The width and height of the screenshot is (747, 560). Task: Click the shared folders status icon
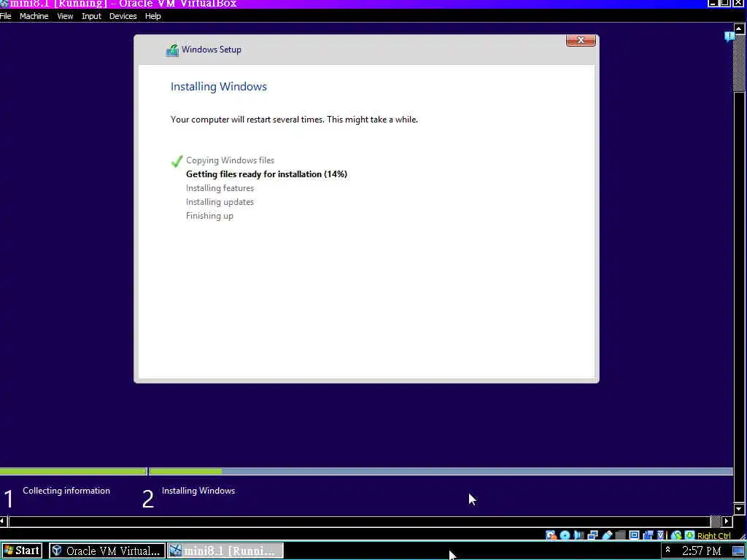point(620,535)
